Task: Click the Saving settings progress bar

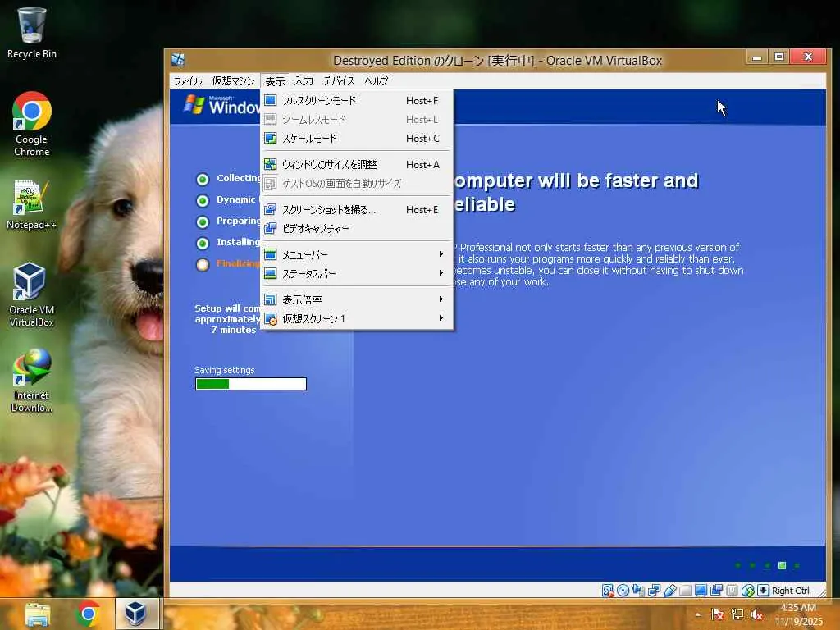Action: point(251,384)
